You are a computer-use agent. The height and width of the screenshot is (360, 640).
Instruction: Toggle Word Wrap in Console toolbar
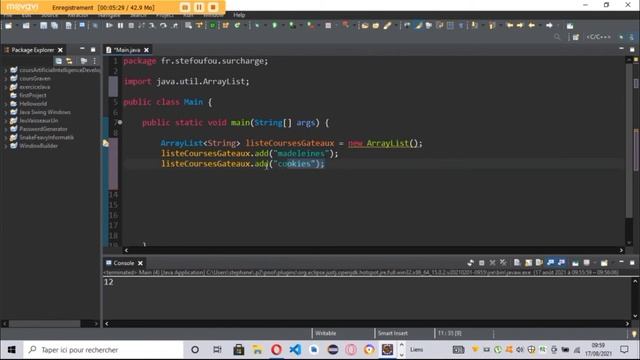point(539,263)
